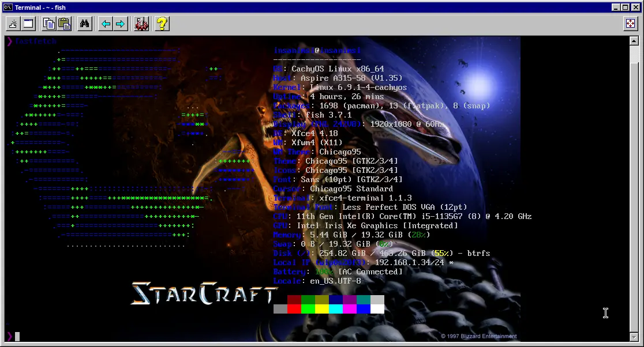Minimize the Terminal window
This screenshot has width=644, height=347.
point(616,7)
